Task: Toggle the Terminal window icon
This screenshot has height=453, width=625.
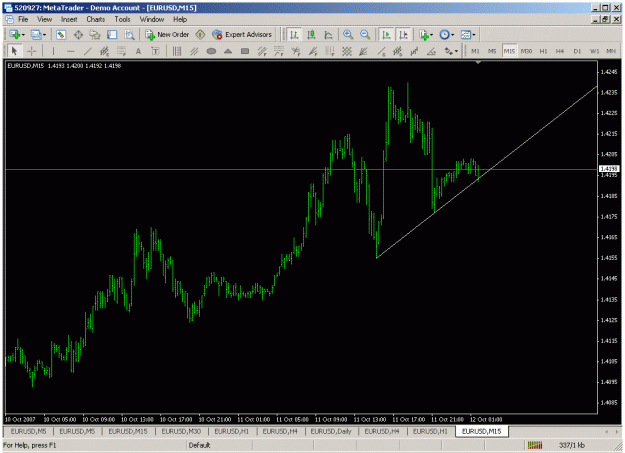Action: click(x=112, y=35)
